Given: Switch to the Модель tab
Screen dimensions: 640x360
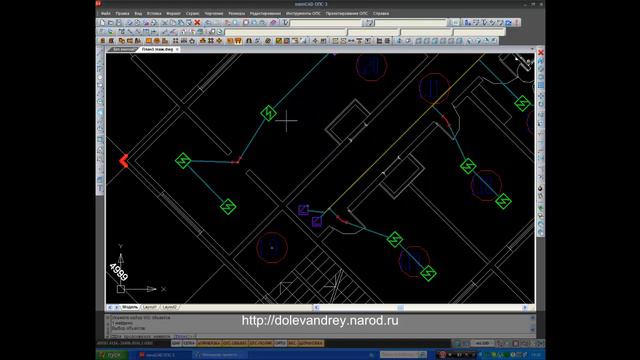Looking at the screenshot, I should click(x=130, y=307).
